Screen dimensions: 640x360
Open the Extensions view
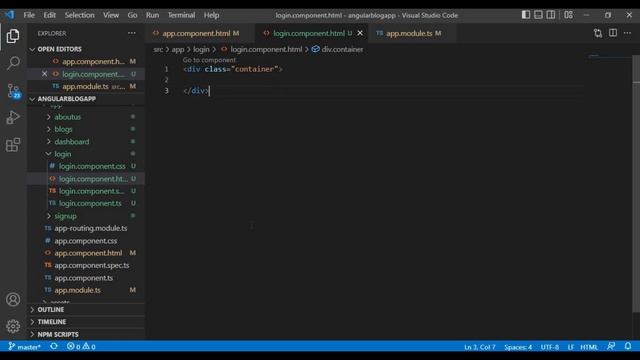(x=13, y=144)
